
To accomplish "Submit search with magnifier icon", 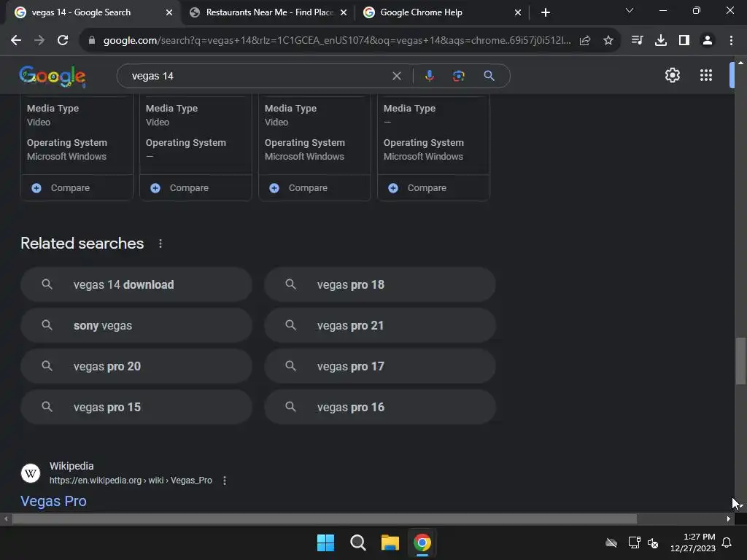I will point(489,76).
